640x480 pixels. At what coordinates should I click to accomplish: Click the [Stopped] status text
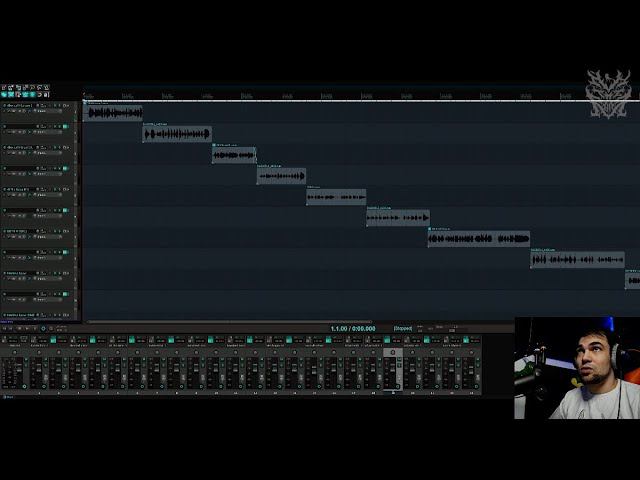tap(403, 328)
